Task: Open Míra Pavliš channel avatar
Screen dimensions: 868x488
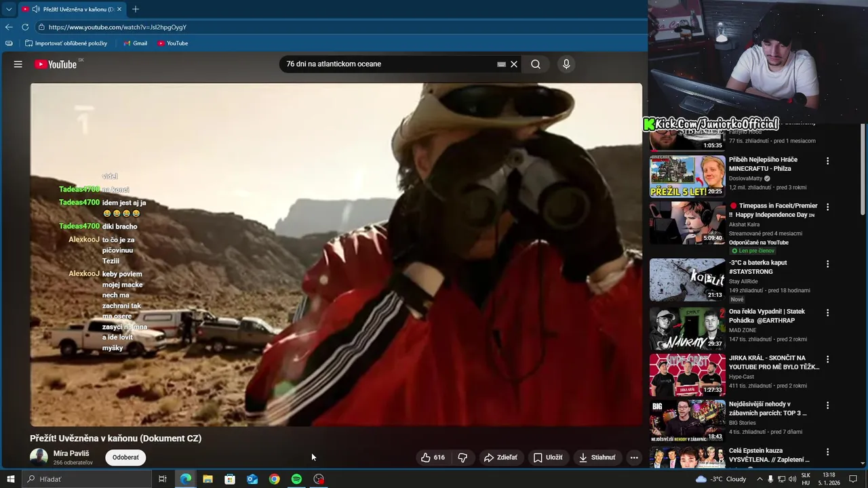Action: pos(39,457)
